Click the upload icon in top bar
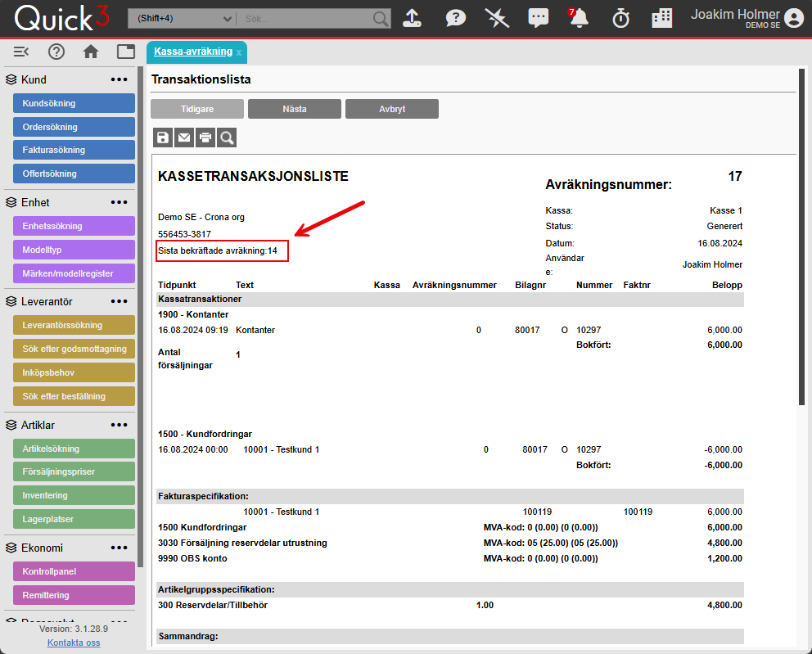This screenshot has height=654, width=812. 413,19
